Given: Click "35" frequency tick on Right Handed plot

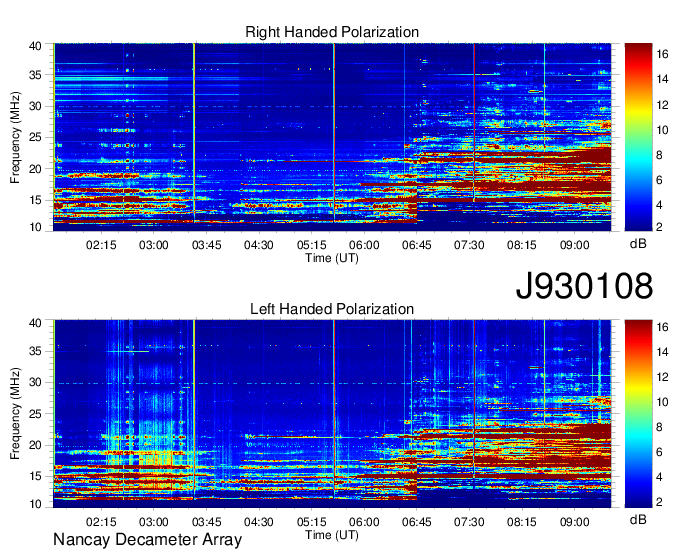Looking at the screenshot, I should coord(35,75).
